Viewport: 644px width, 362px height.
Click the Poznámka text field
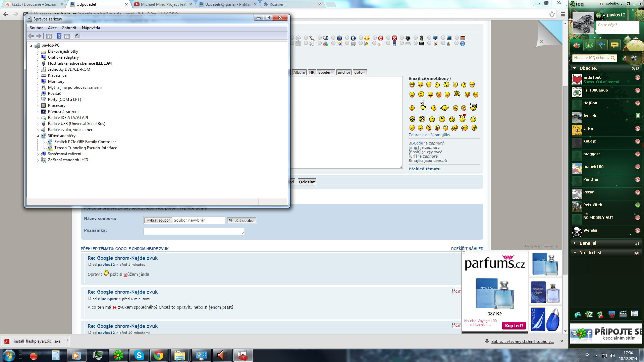coord(194,231)
